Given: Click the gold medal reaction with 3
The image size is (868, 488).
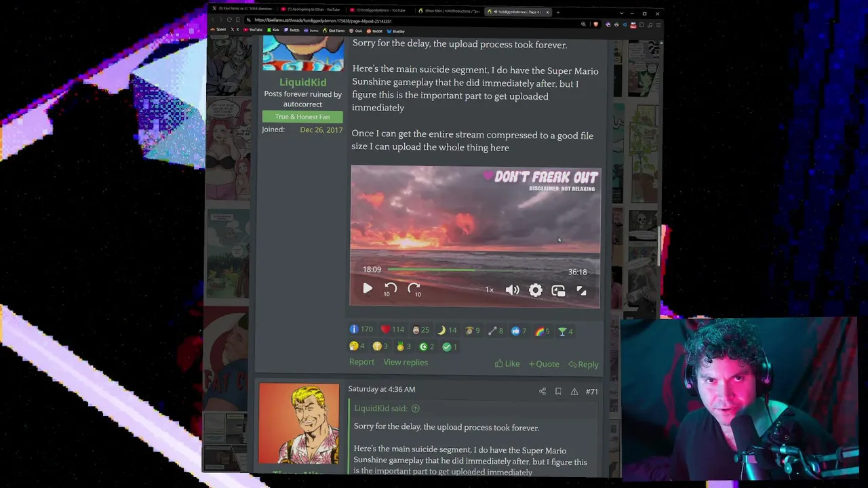Looking at the screenshot, I should pos(403,346).
